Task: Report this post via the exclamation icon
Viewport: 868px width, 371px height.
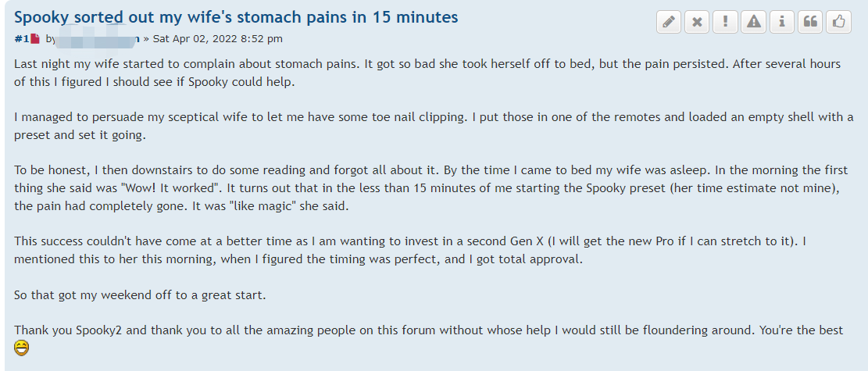Action: coord(725,22)
